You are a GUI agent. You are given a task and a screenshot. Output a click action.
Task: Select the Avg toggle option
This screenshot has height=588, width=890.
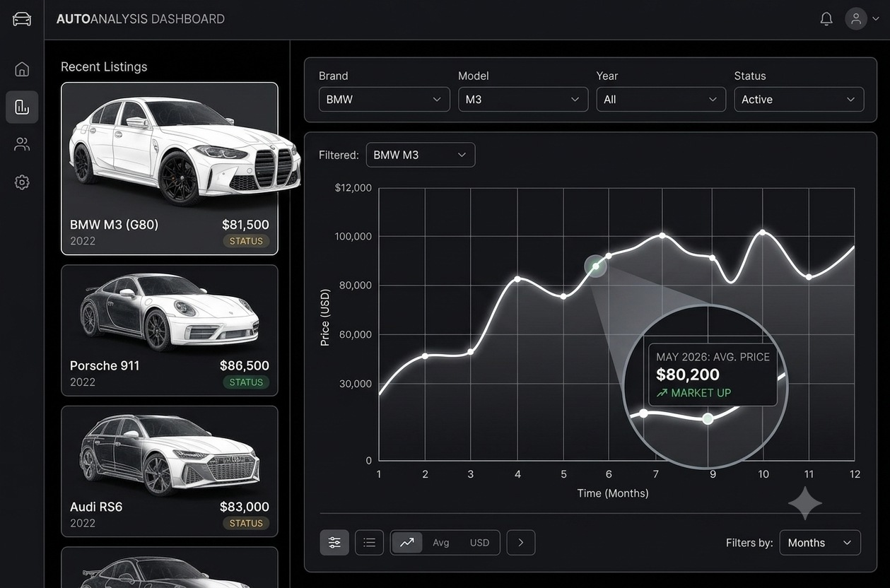click(441, 542)
